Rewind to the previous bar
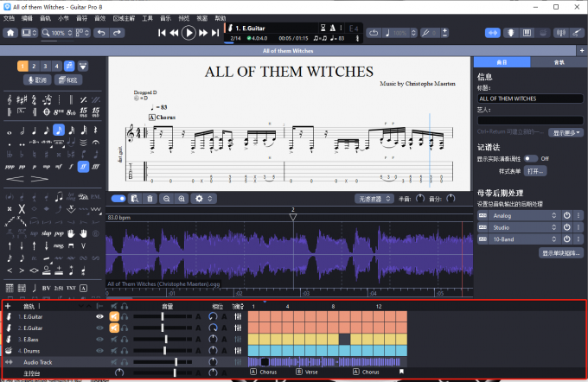Screen dimensions: 588x382 pyautogui.click(x=174, y=33)
